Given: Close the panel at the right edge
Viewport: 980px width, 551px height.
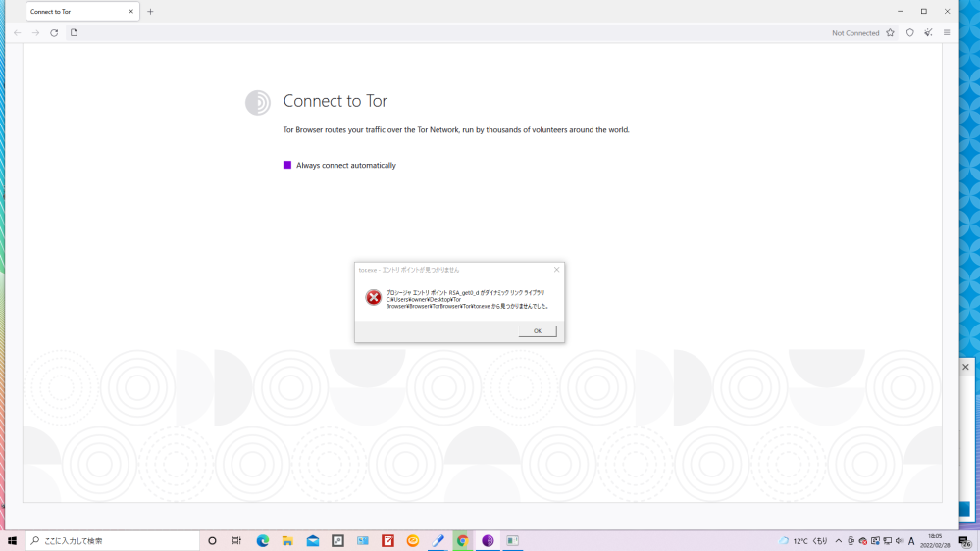Looking at the screenshot, I should 965,367.
